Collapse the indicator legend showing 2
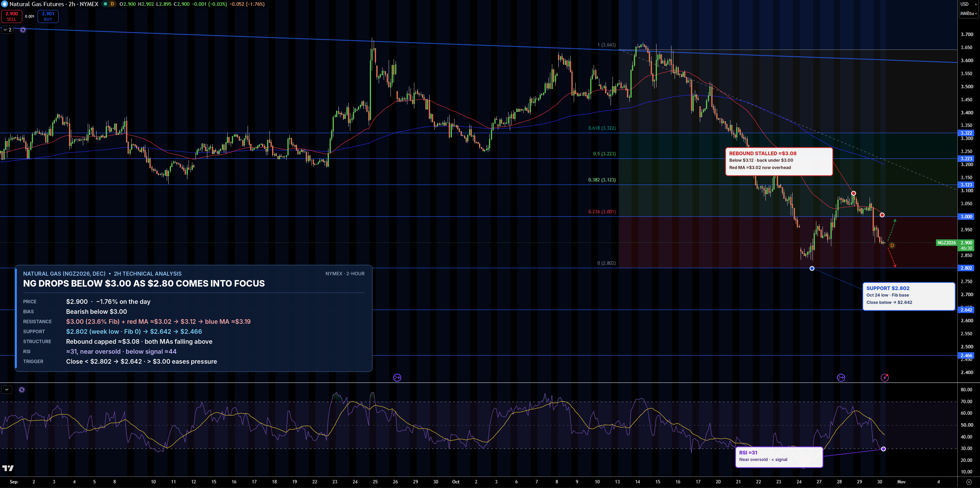This screenshot has width=980, height=488. pyautogui.click(x=7, y=30)
